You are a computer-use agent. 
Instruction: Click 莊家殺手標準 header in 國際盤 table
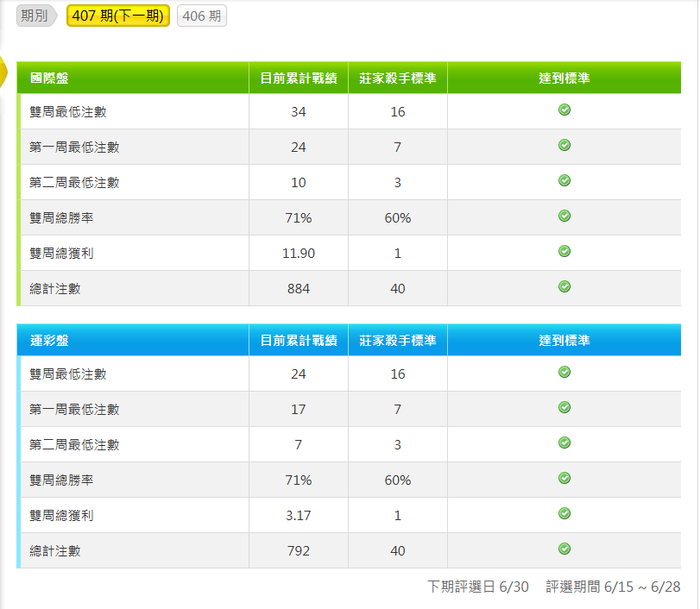(398, 78)
